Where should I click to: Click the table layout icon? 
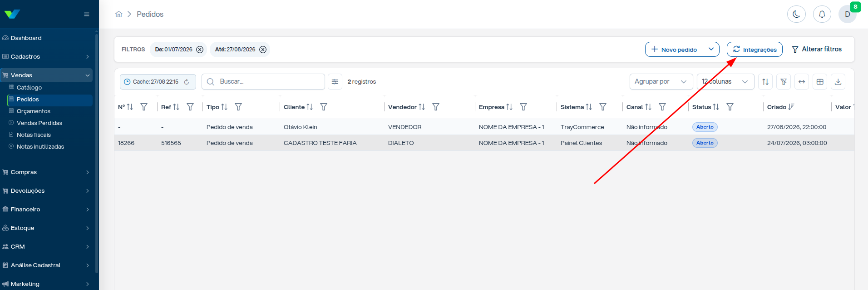coord(820,82)
